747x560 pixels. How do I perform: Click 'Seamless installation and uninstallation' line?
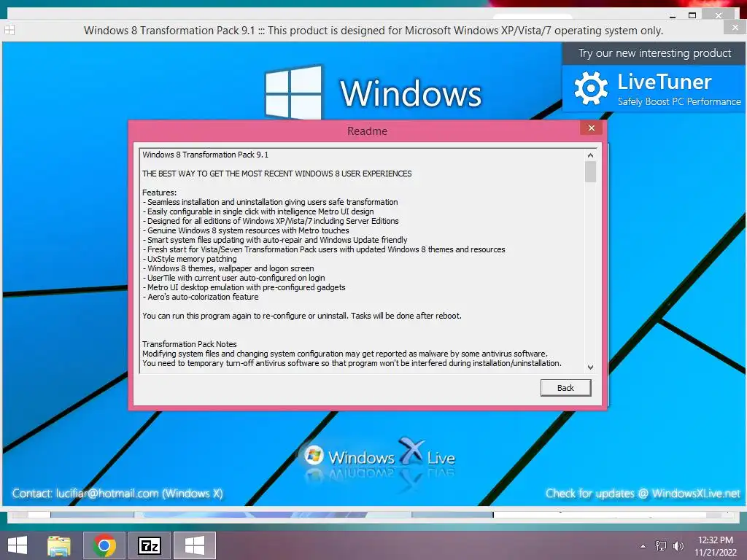point(270,202)
